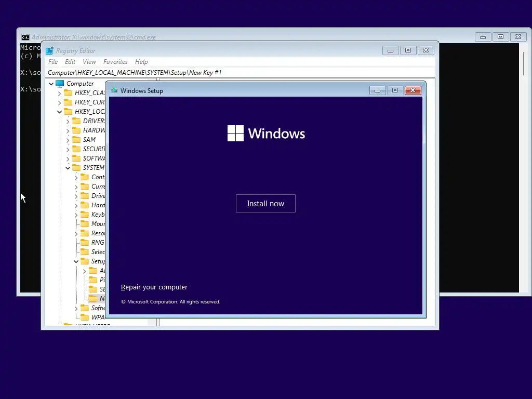Open the Repair your computer link
The width and height of the screenshot is (532, 399).
tap(154, 287)
